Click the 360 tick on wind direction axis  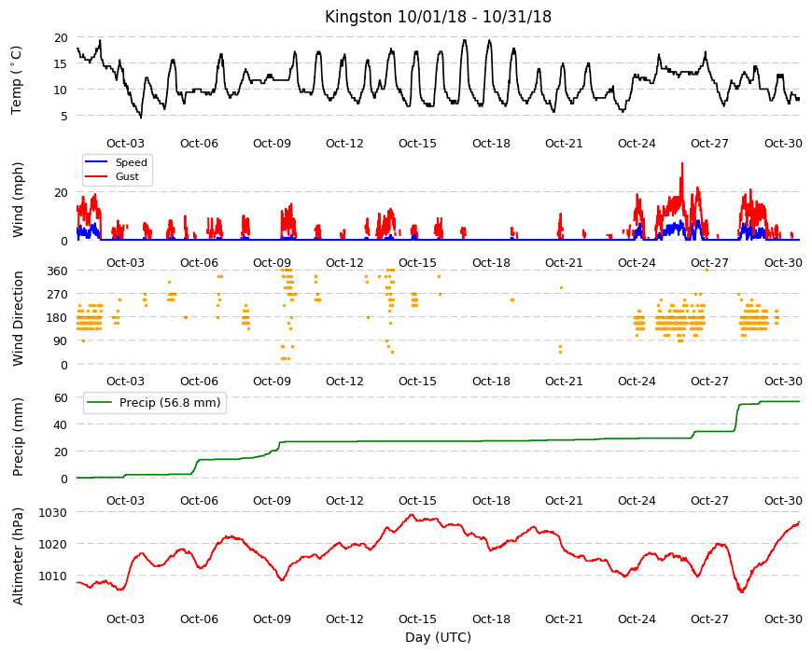click(x=57, y=271)
